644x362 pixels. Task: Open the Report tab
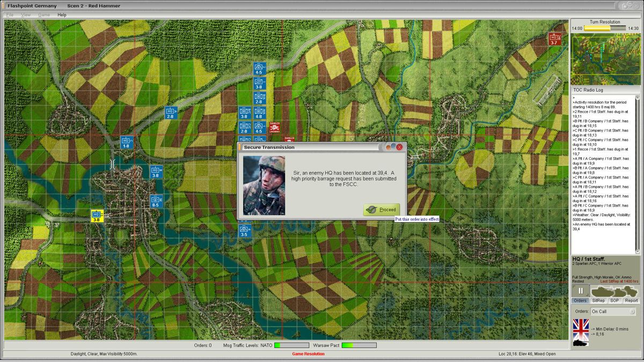[631, 300]
